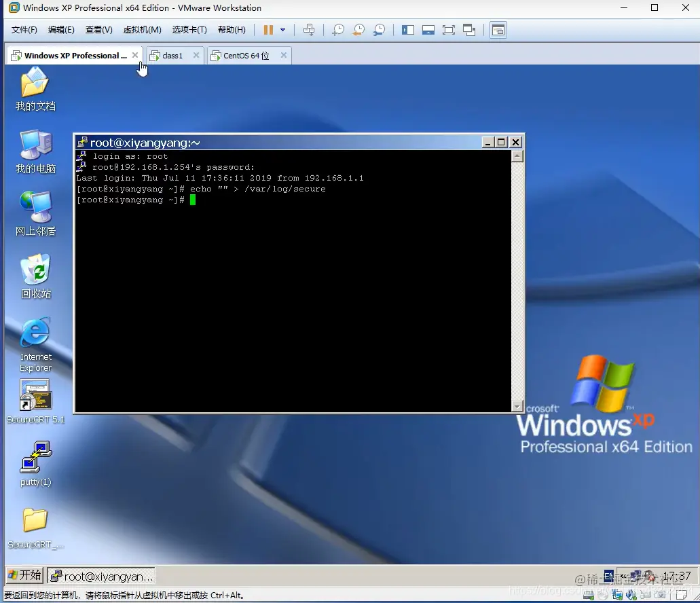The height and width of the screenshot is (603, 700).
Task: Activate the root@xiyangyan... taskbar button
Action: tap(101, 577)
